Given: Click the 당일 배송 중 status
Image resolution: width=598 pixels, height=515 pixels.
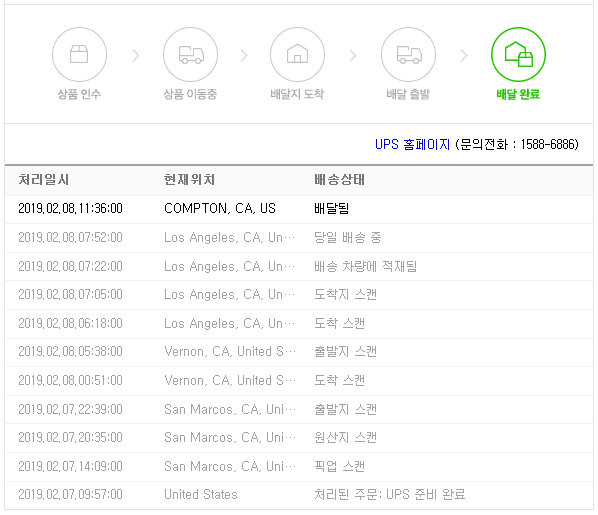Looking at the screenshot, I should (348, 237).
